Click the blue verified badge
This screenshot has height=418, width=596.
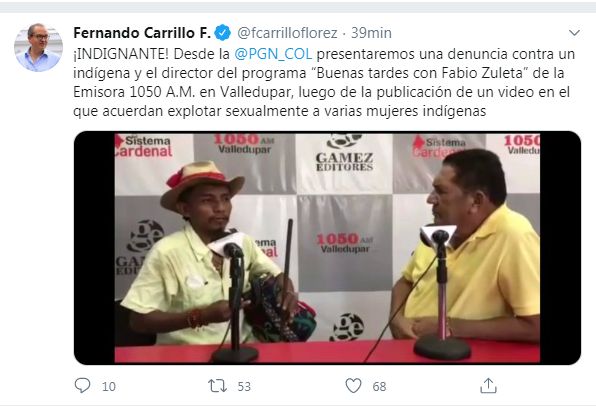pos(223,33)
